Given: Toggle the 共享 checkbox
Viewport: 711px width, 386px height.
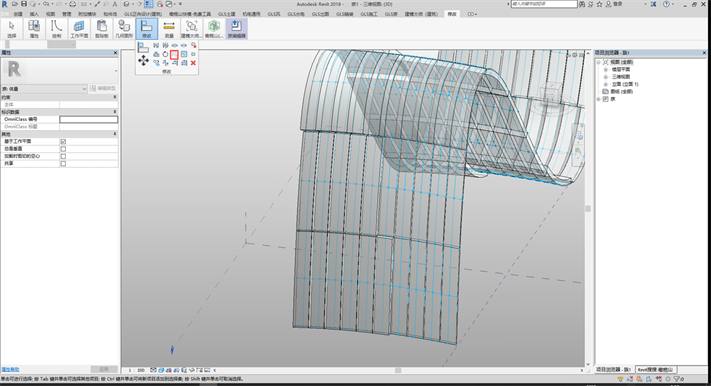Looking at the screenshot, I should [63, 163].
